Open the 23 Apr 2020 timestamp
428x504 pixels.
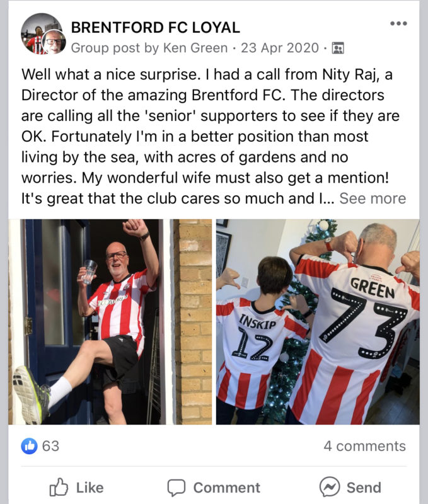tap(280, 48)
